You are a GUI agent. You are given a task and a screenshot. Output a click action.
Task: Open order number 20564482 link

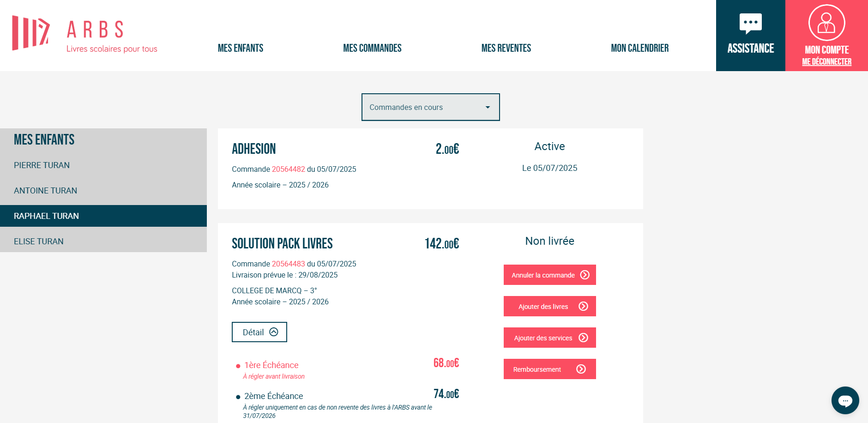[x=288, y=169]
